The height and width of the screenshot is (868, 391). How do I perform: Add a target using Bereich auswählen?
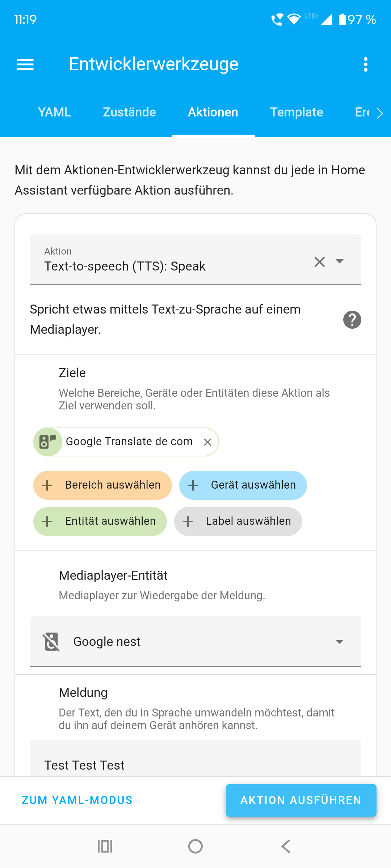coord(102,485)
